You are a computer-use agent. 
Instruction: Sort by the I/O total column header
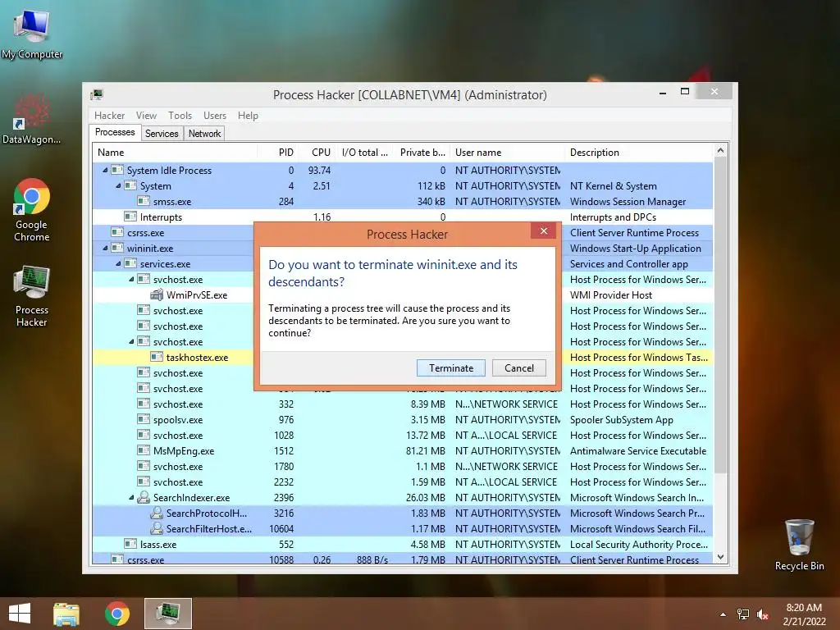coord(364,152)
